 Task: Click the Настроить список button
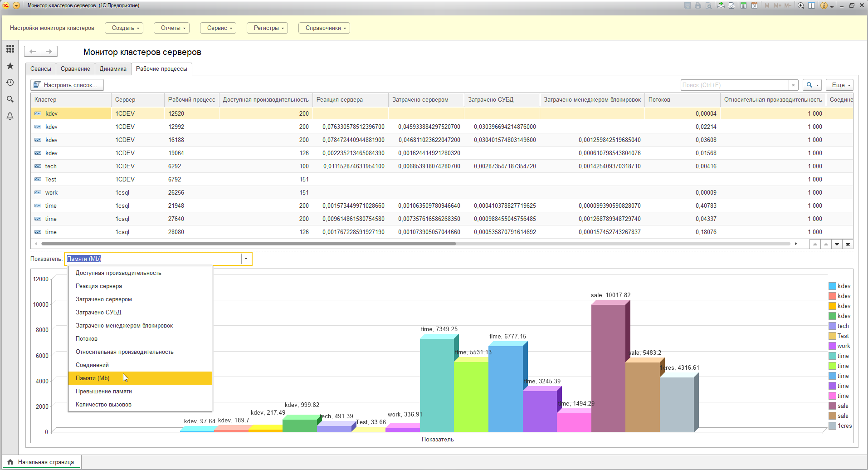click(x=67, y=85)
